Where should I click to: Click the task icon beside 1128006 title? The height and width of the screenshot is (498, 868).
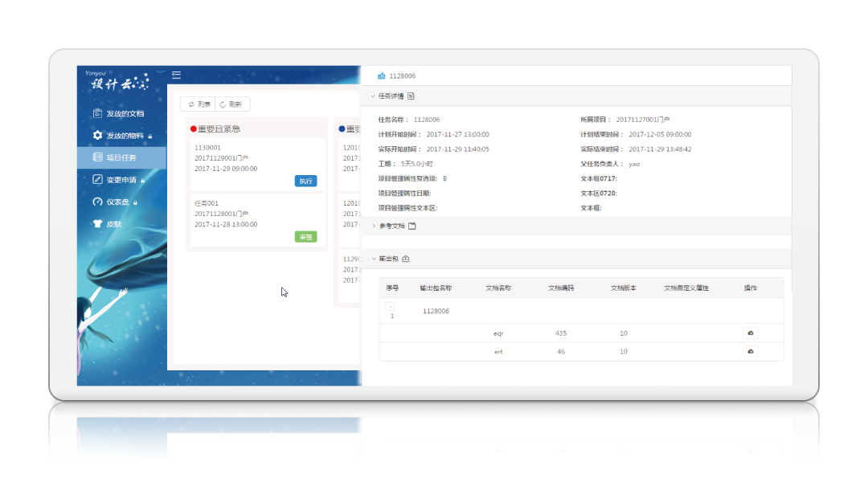[381, 76]
